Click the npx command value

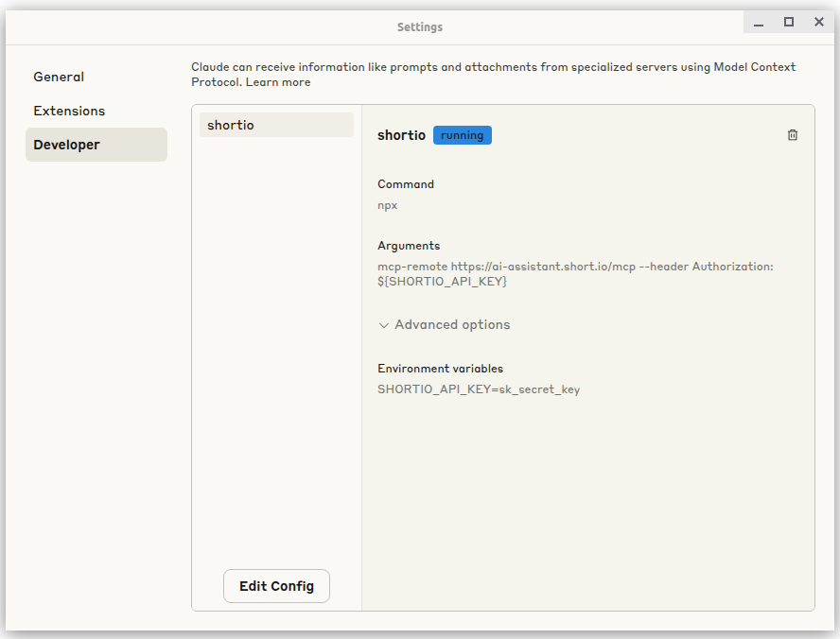388,205
